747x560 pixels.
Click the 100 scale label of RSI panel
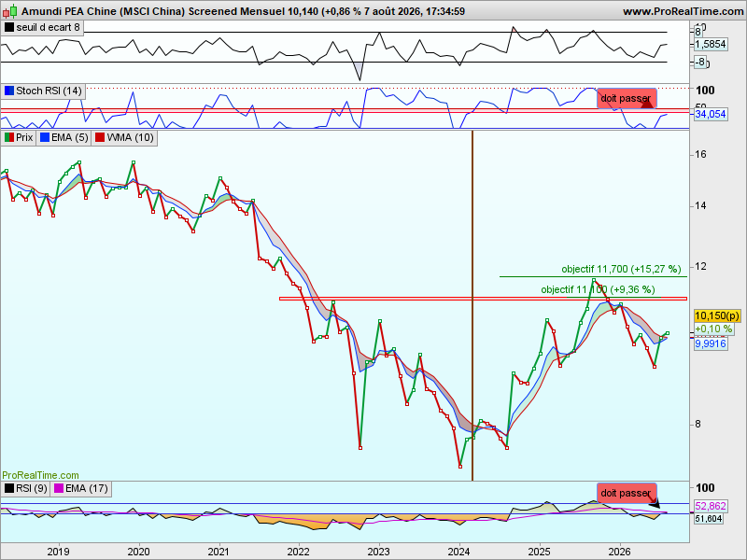[x=705, y=487]
